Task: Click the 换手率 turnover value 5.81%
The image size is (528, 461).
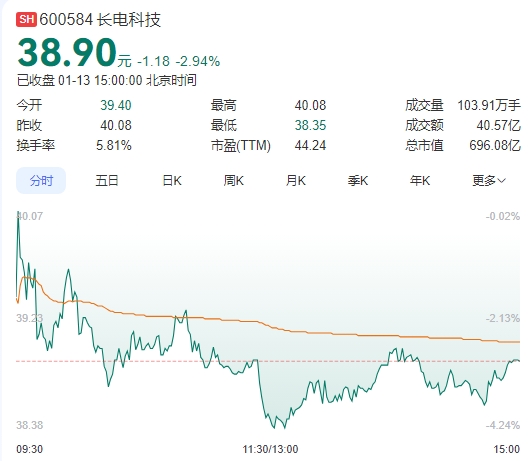Action: pos(113,145)
